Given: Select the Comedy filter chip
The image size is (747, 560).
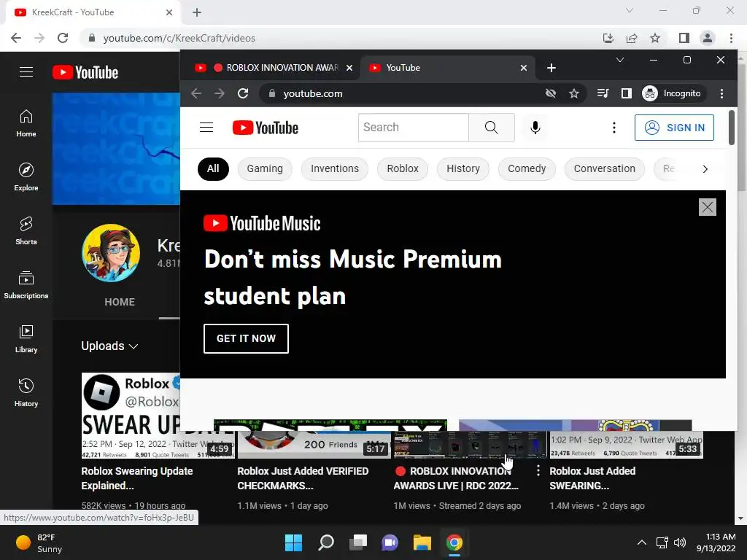Looking at the screenshot, I should pyautogui.click(x=527, y=169).
